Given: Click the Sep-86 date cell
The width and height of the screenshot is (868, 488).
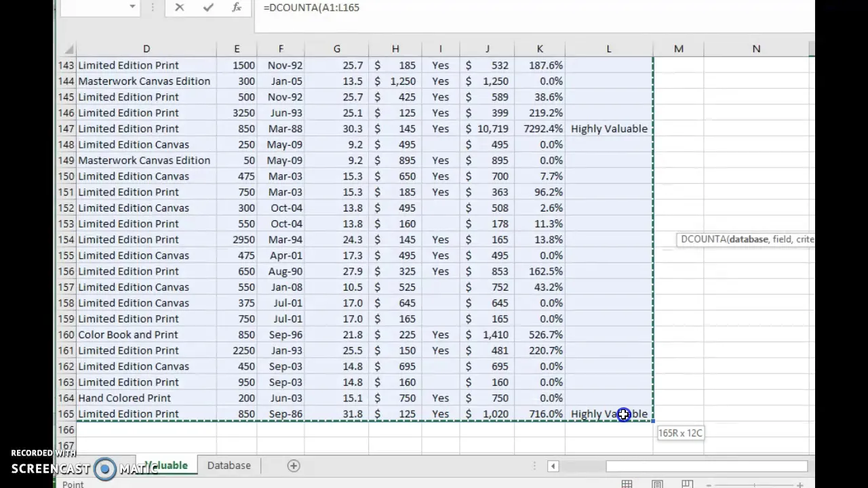Looking at the screenshot, I should [x=281, y=414].
